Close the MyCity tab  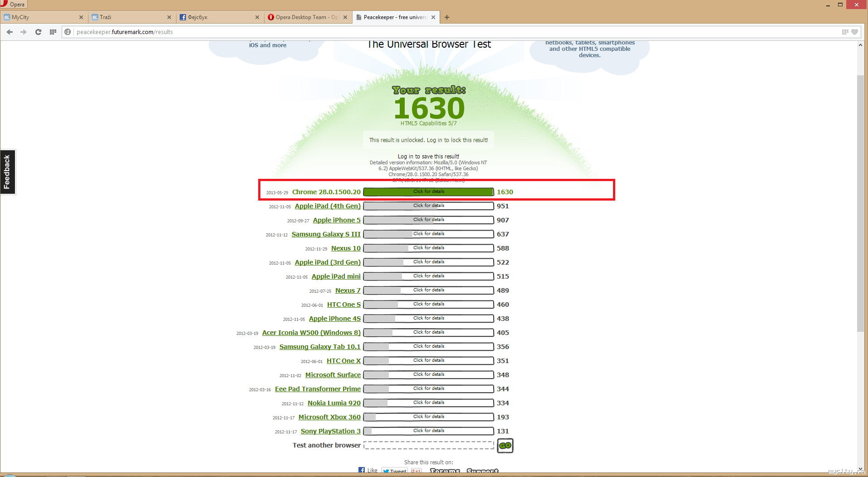coord(81,17)
